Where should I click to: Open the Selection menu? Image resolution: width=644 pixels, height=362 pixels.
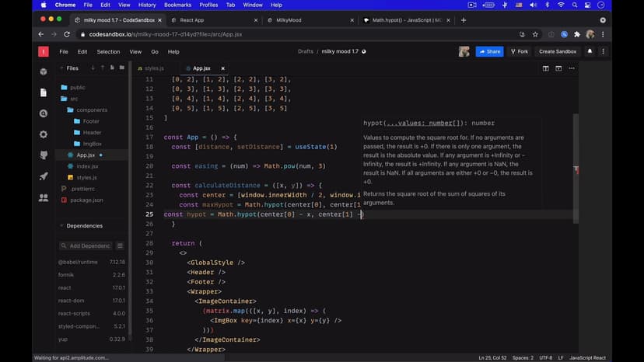pyautogui.click(x=108, y=51)
